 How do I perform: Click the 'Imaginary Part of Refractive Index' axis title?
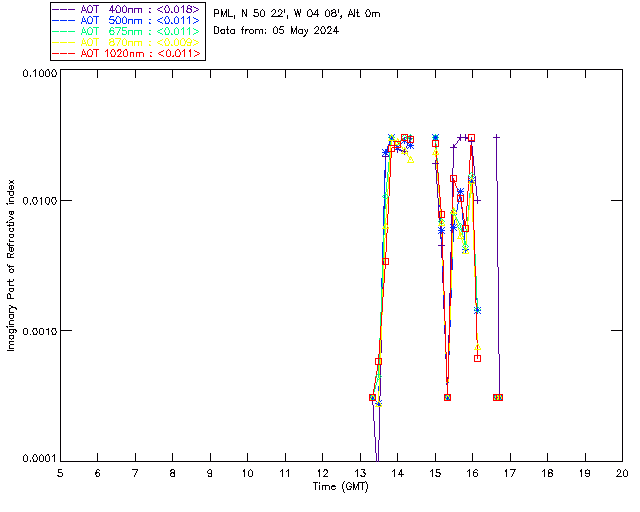(11, 265)
